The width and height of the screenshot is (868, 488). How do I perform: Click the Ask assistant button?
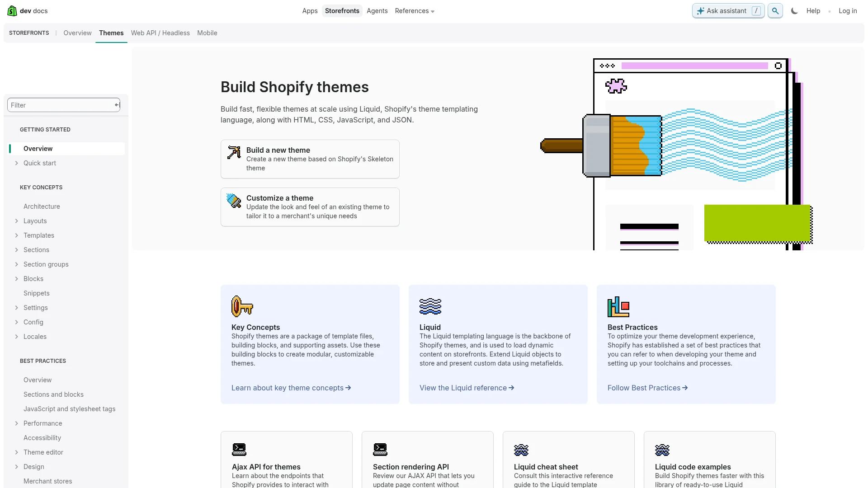728,11
